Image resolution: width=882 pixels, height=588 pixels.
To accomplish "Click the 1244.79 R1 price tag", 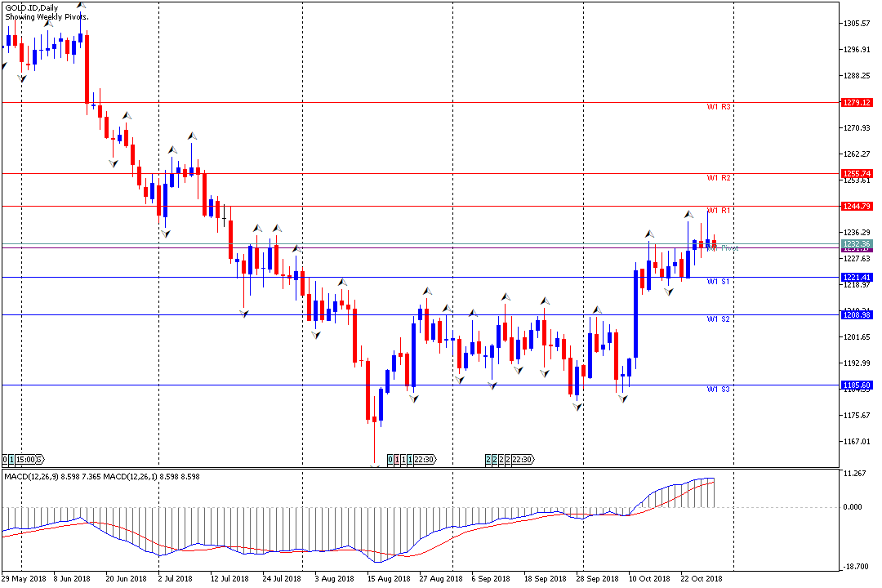I will click(857, 207).
